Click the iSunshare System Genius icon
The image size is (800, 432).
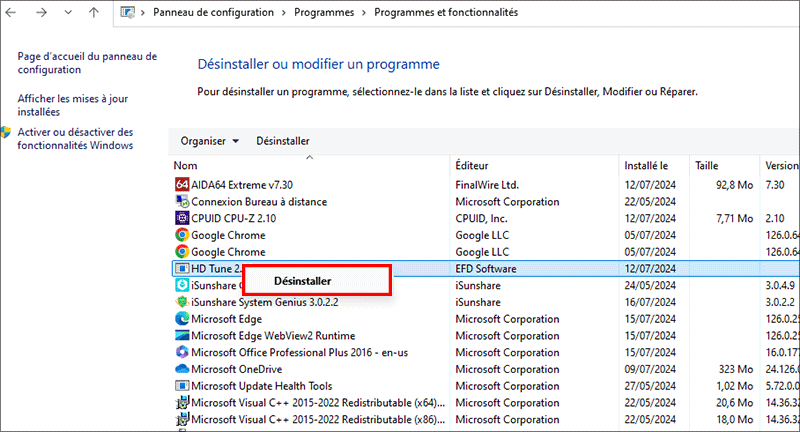tap(182, 302)
